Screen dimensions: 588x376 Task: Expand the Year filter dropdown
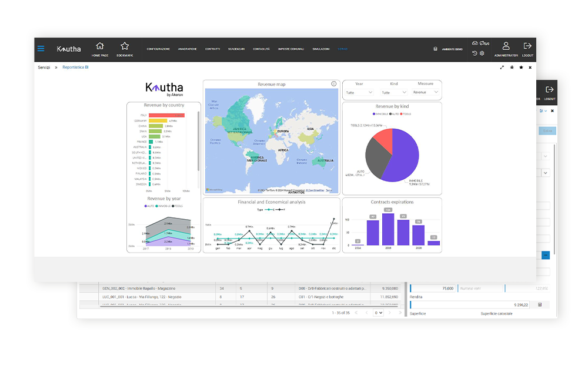point(359,92)
